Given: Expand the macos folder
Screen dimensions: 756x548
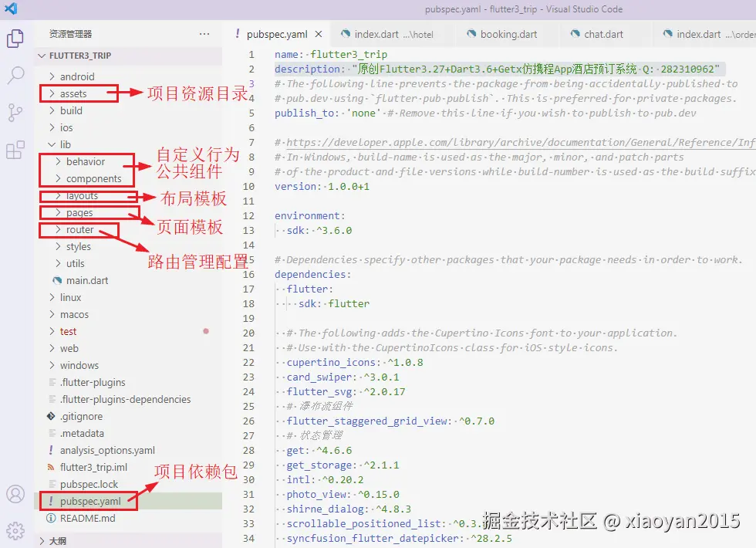Looking at the screenshot, I should click(x=52, y=314).
